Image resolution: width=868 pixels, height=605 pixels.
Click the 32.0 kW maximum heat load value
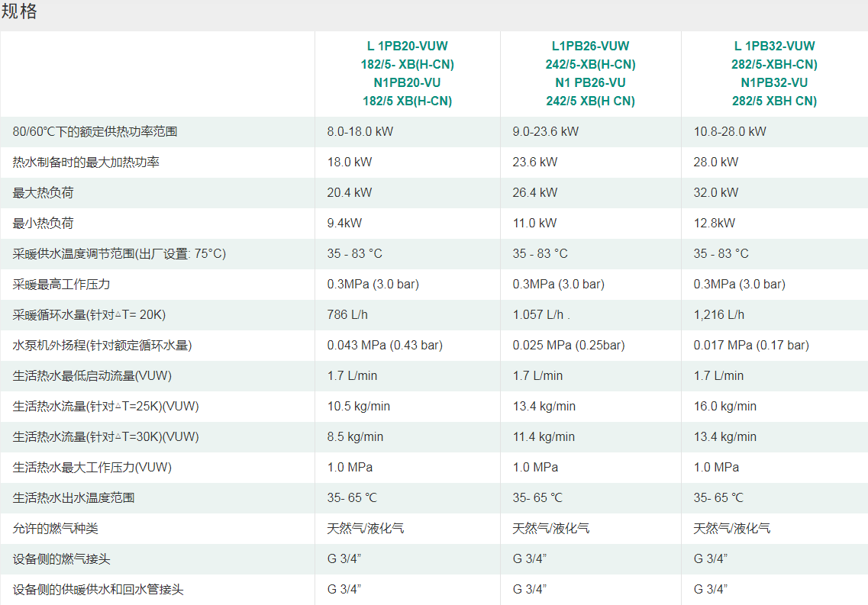715,193
